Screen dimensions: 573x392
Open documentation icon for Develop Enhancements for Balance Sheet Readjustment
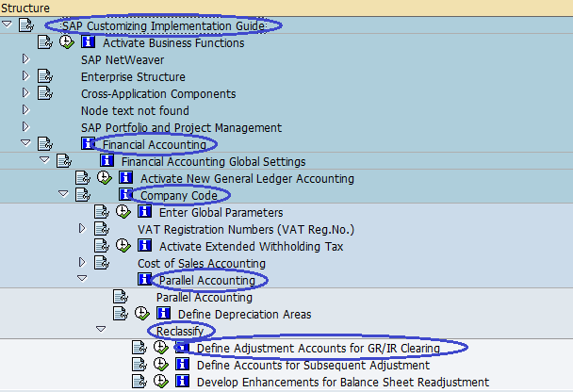pyautogui.click(x=139, y=382)
